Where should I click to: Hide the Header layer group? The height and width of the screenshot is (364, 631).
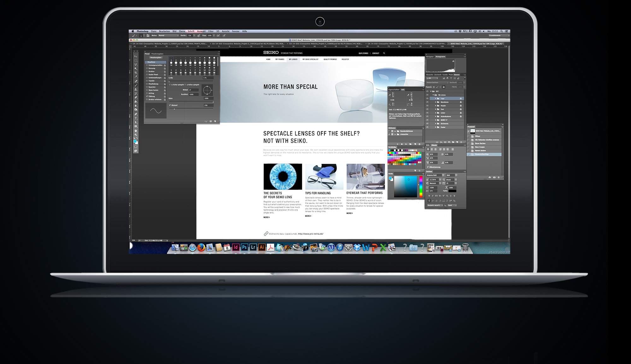[x=428, y=106]
